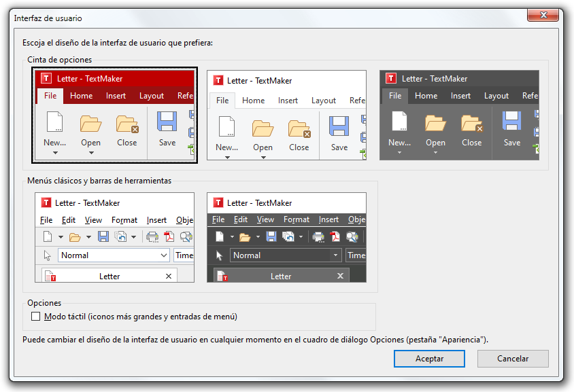Screen dimensions: 574x392
Task: Expand Open dropdown arrow in light ribbon preview
Action: [x=263, y=158]
